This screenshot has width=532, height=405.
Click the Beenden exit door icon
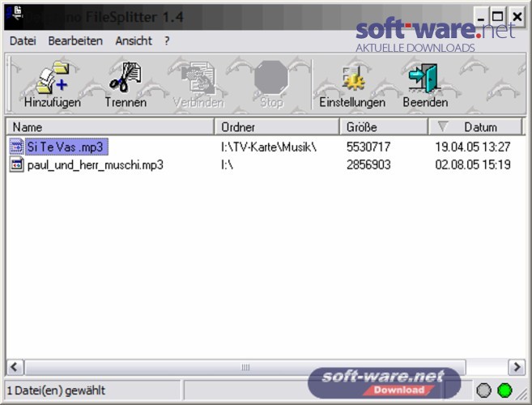423,79
